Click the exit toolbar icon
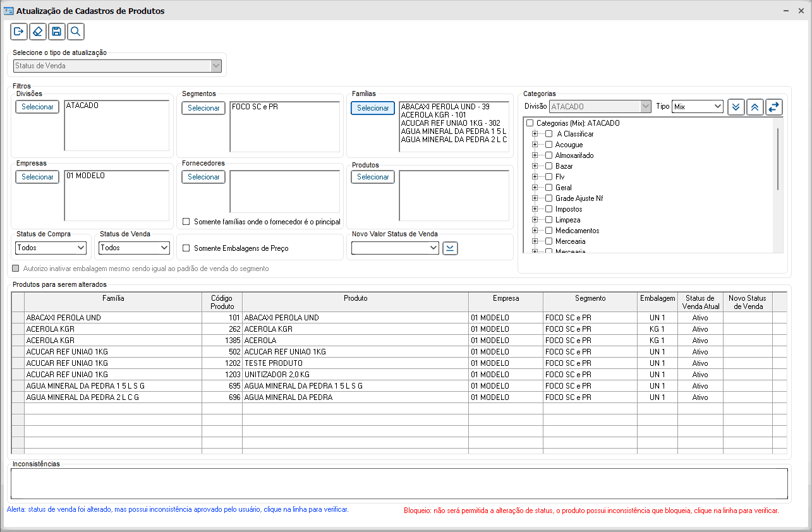Viewport: 812px width, 532px height. pyautogui.click(x=18, y=32)
